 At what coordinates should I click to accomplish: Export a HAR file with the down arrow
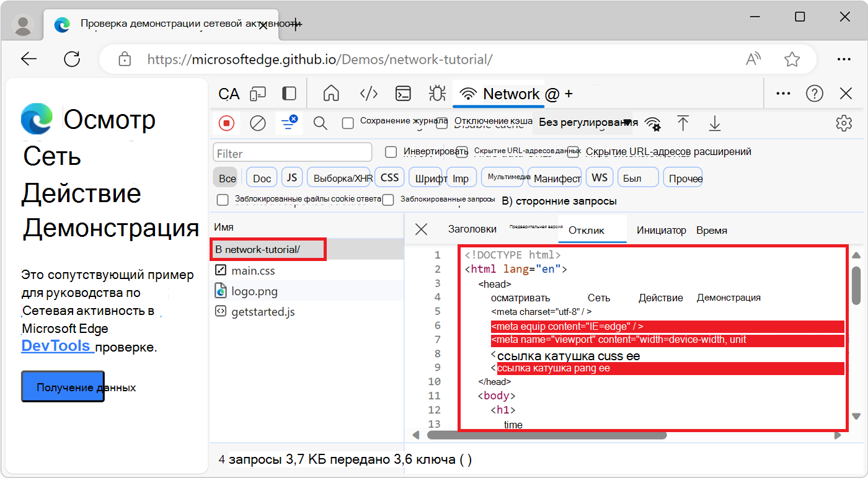click(715, 123)
